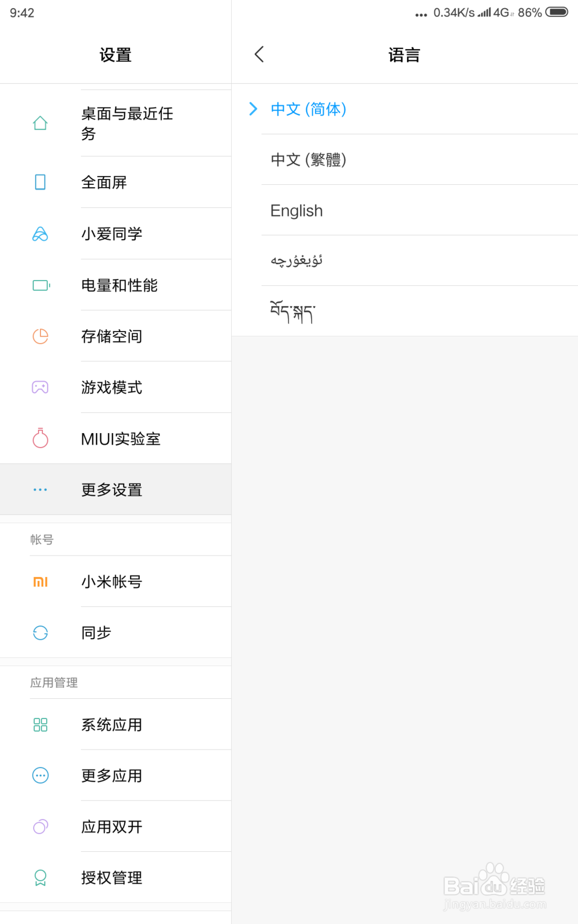Viewport: 578px width, 924px height.
Task: Tap the game mode controller icon
Action: pyautogui.click(x=40, y=388)
